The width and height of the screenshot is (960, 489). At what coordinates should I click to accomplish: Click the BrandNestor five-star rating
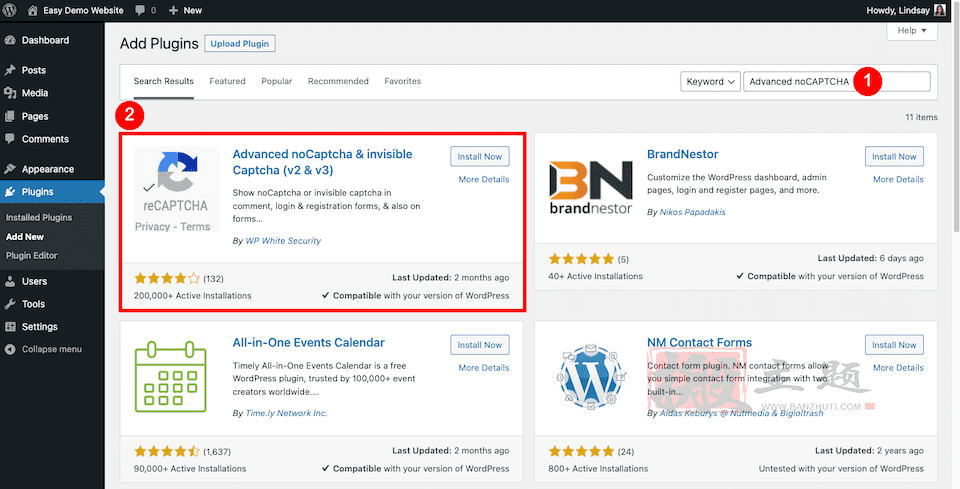581,259
